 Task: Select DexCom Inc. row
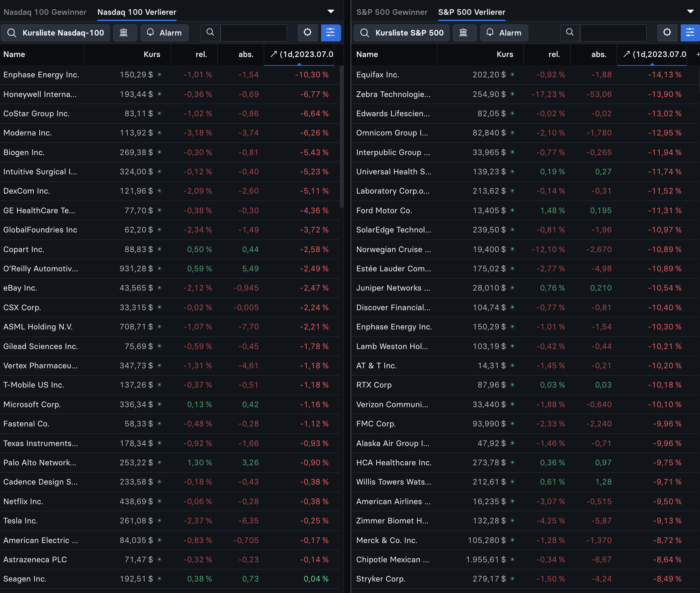coord(170,191)
